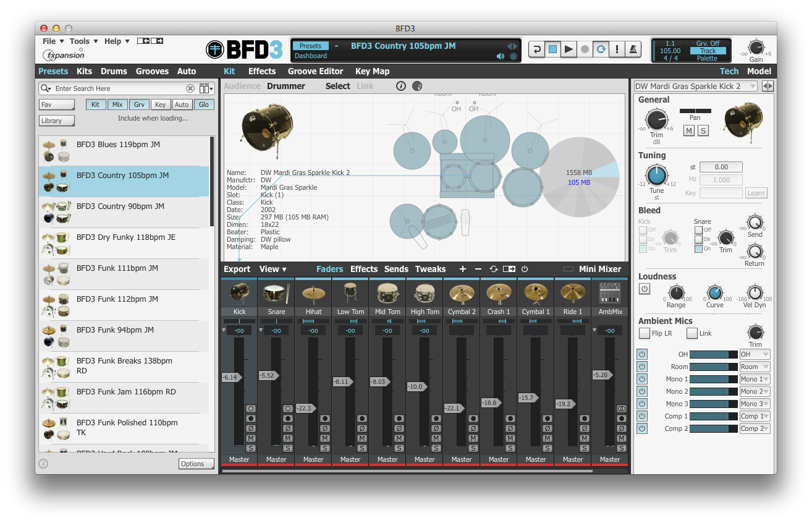The image size is (812, 523).
Task: Open kit info with the circular info icon
Action: click(x=402, y=86)
